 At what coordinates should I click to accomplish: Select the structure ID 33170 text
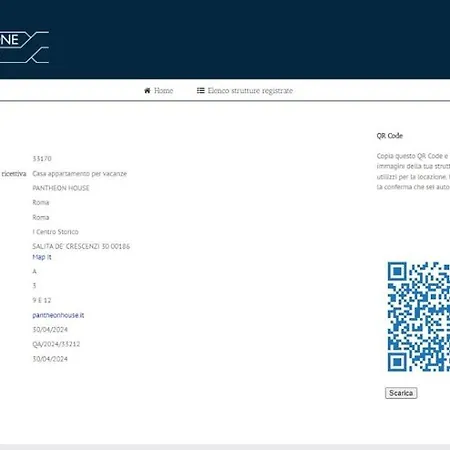point(42,159)
